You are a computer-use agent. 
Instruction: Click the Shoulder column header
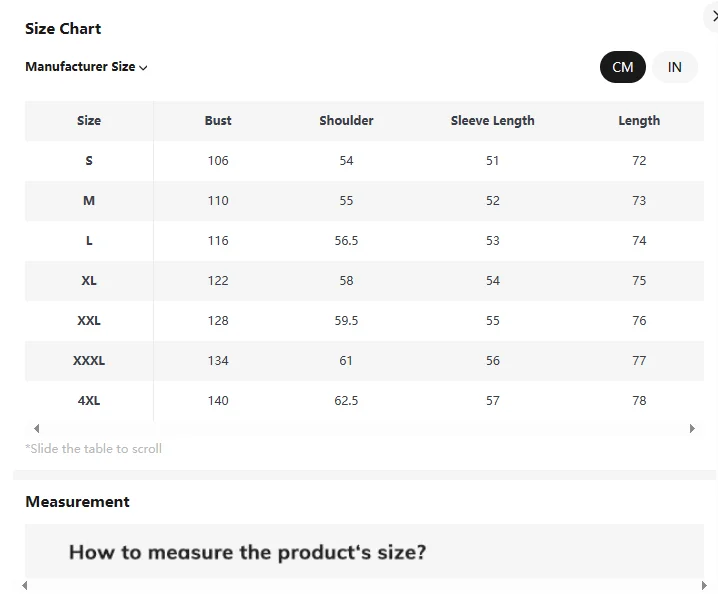(x=346, y=120)
